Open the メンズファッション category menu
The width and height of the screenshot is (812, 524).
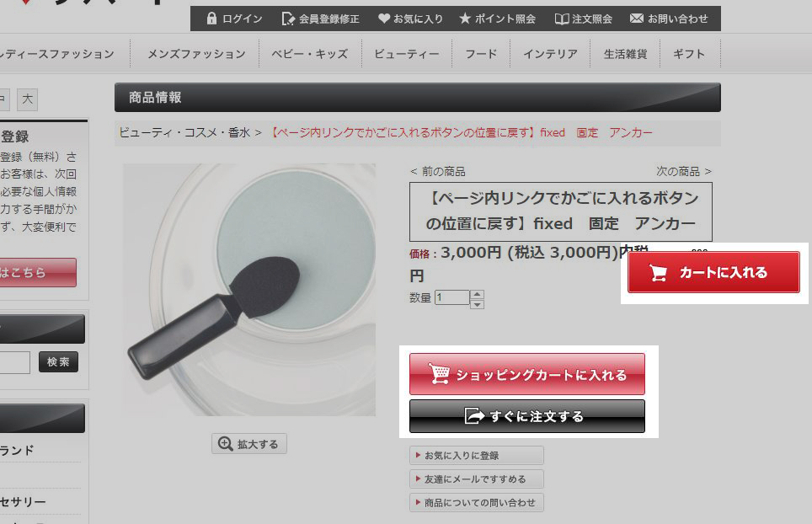pyautogui.click(x=196, y=54)
